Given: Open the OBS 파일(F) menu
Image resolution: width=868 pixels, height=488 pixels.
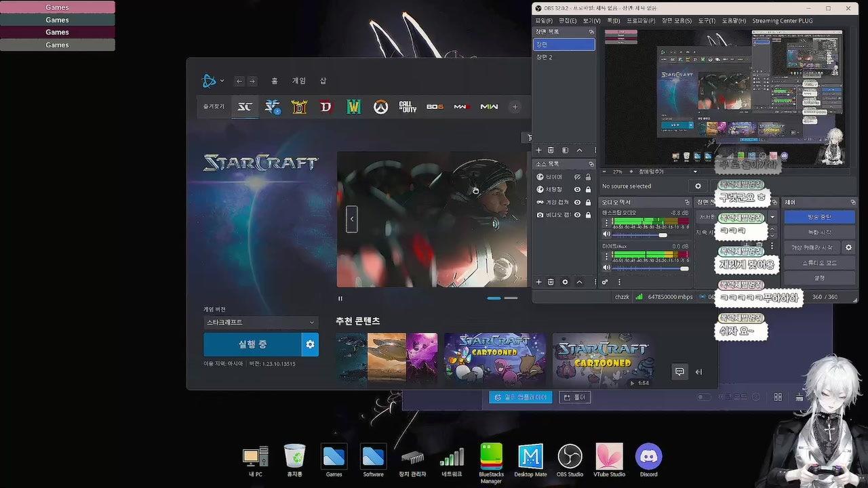Looking at the screenshot, I should coord(544,21).
